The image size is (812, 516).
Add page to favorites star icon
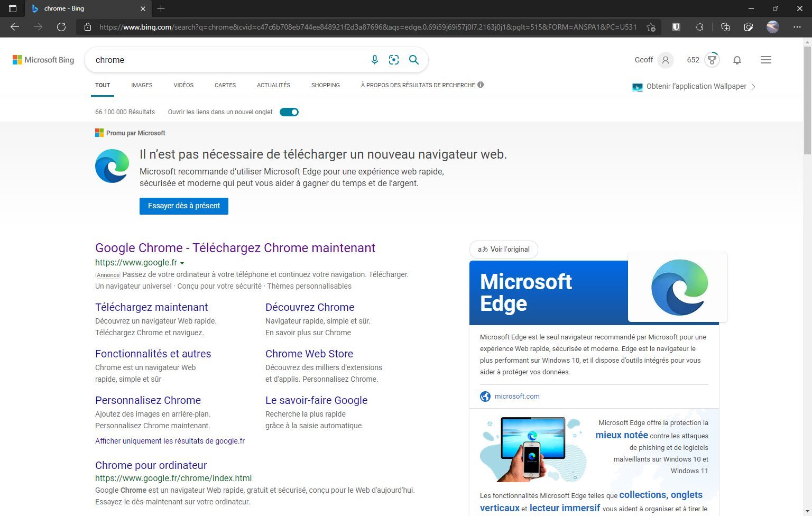(651, 27)
